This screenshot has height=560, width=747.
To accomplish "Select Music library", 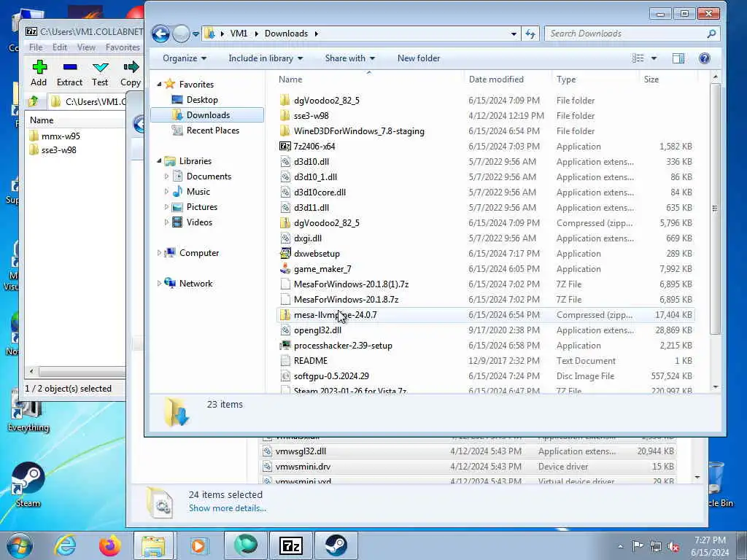I will point(198,192).
